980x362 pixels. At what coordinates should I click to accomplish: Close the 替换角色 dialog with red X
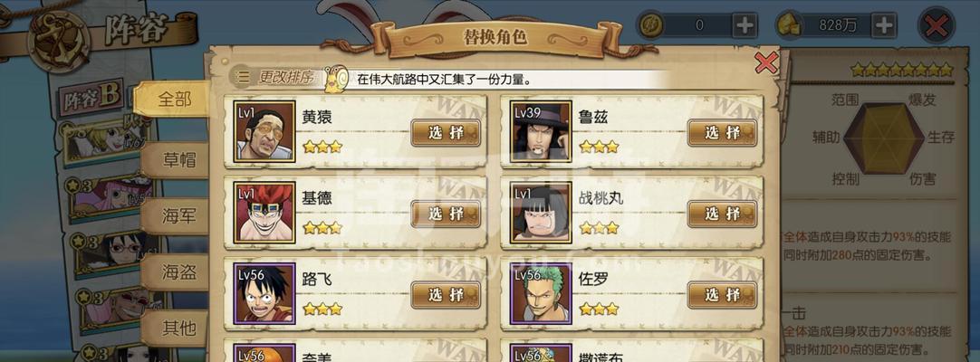click(x=766, y=62)
